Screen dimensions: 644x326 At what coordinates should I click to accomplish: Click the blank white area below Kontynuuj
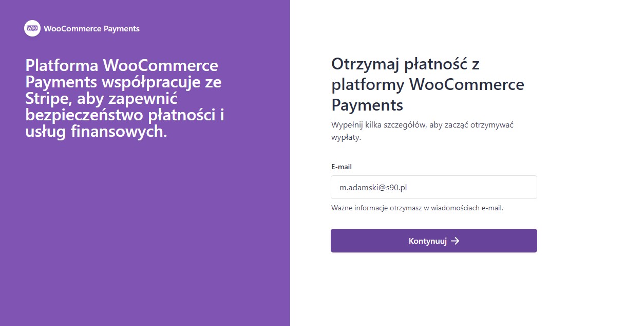coord(434,291)
